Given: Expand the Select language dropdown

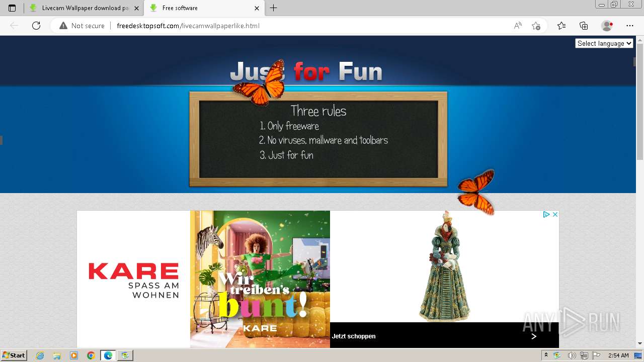Looking at the screenshot, I should (x=604, y=44).
